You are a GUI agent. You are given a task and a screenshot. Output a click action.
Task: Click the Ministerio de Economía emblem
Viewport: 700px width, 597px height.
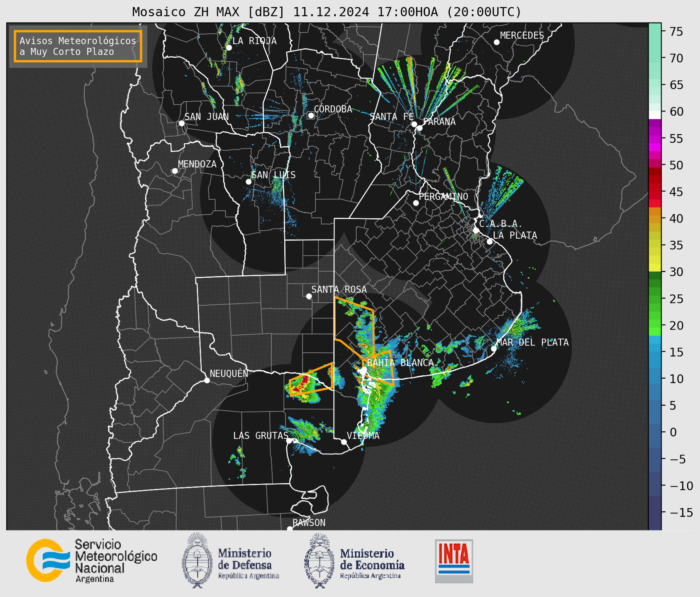coord(319,560)
